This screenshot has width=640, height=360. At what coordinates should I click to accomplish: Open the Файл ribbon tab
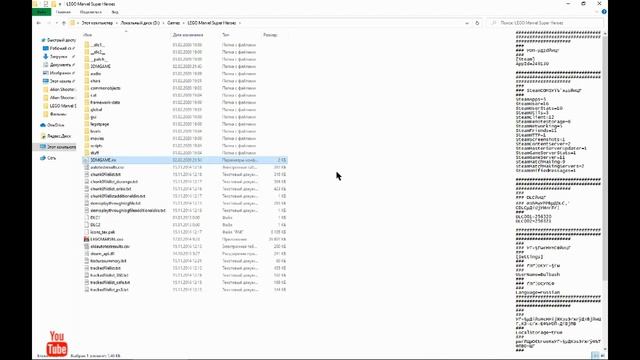41,12
